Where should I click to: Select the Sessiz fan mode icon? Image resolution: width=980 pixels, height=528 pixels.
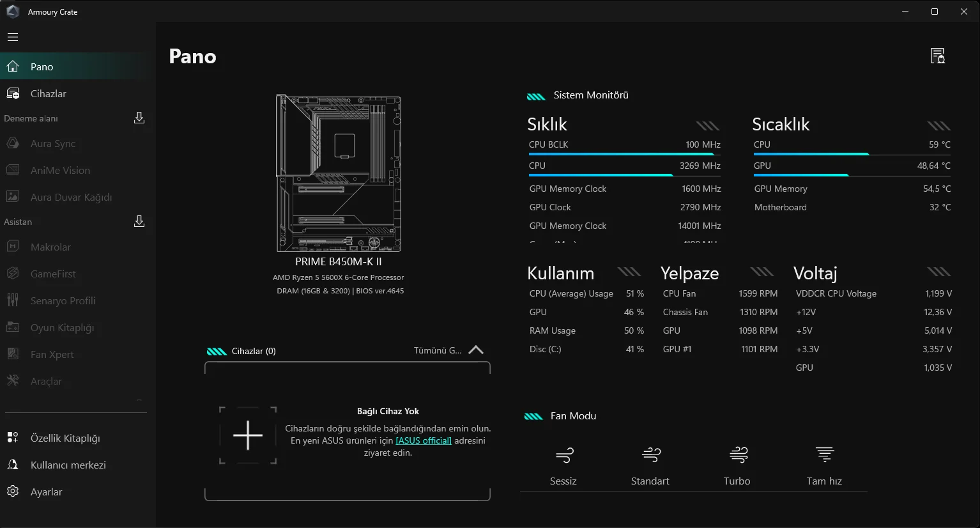(x=564, y=454)
